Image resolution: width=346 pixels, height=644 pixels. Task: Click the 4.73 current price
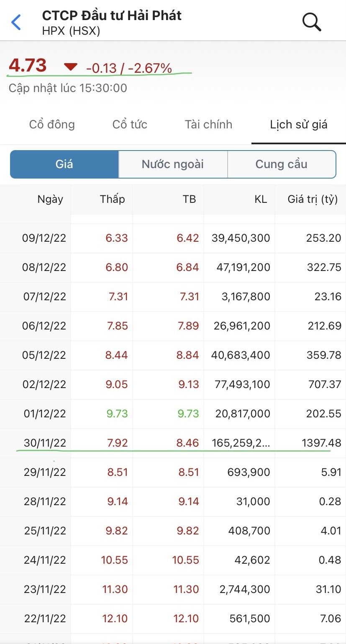28,66
